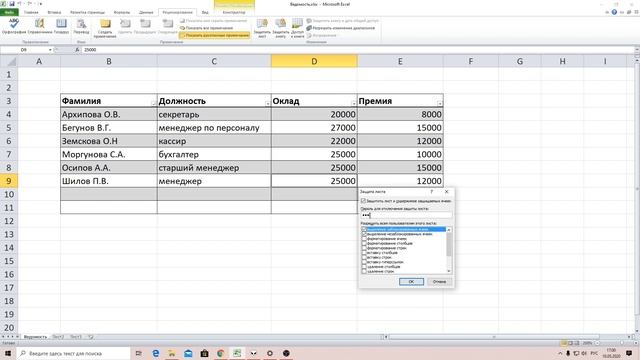
Task: Open the Оклад column filter dropdown
Action: tap(353, 104)
